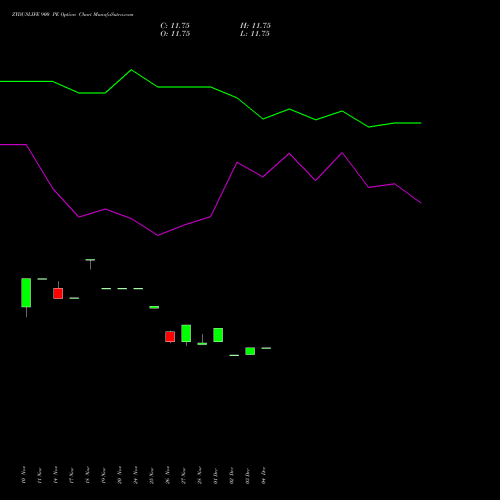
Task: Click the low value L: 11.75
Action: (255, 34)
